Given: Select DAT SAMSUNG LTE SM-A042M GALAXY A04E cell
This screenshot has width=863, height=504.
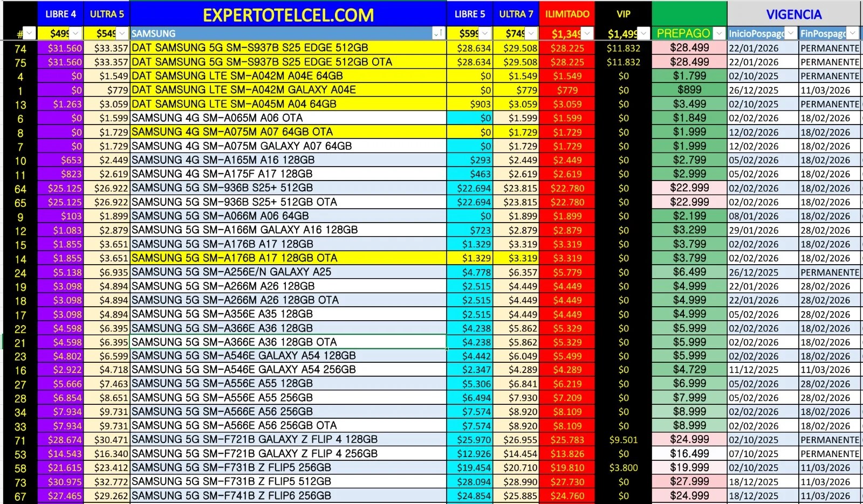Looking at the screenshot, I should [289, 90].
